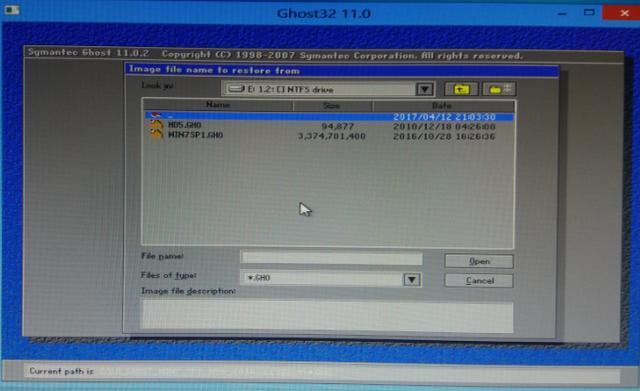640x391 pixels.
Task: Sort file list by Size column
Action: 332,105
